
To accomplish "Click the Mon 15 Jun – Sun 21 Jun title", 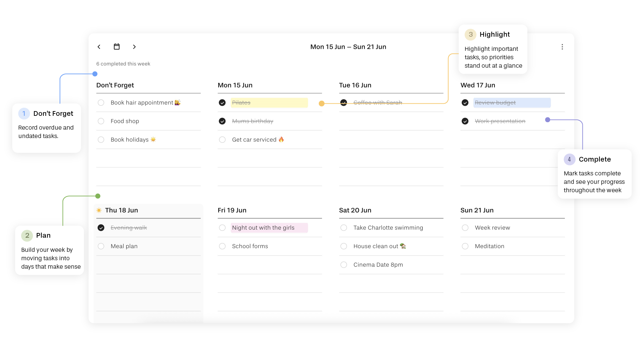I will [x=348, y=47].
